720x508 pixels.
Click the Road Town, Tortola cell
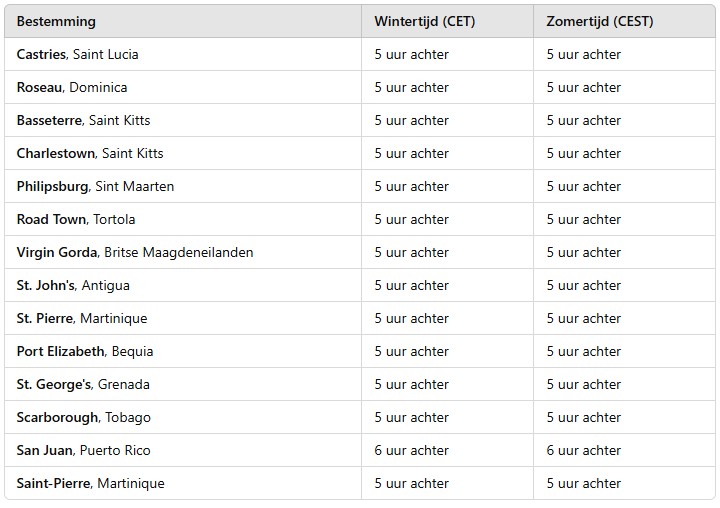(76, 219)
